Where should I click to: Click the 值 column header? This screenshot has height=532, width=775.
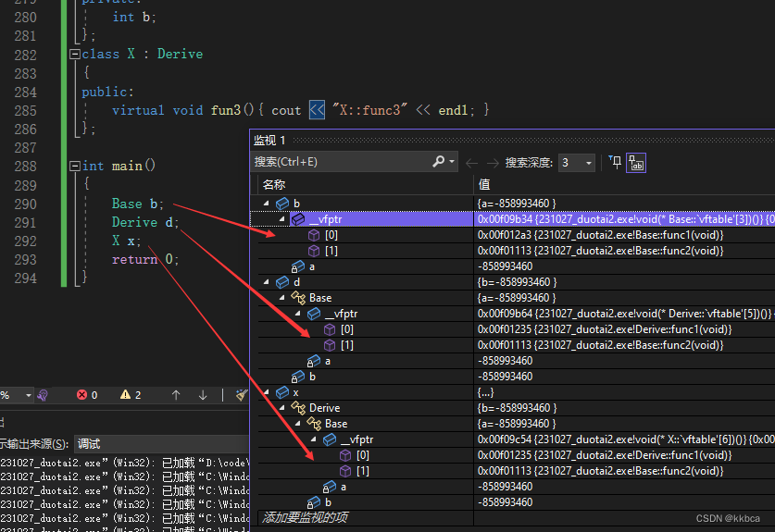[484, 185]
